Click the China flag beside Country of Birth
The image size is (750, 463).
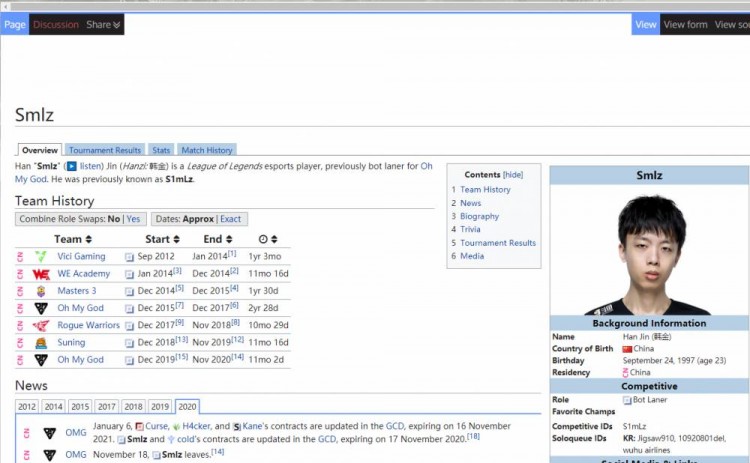(627, 349)
